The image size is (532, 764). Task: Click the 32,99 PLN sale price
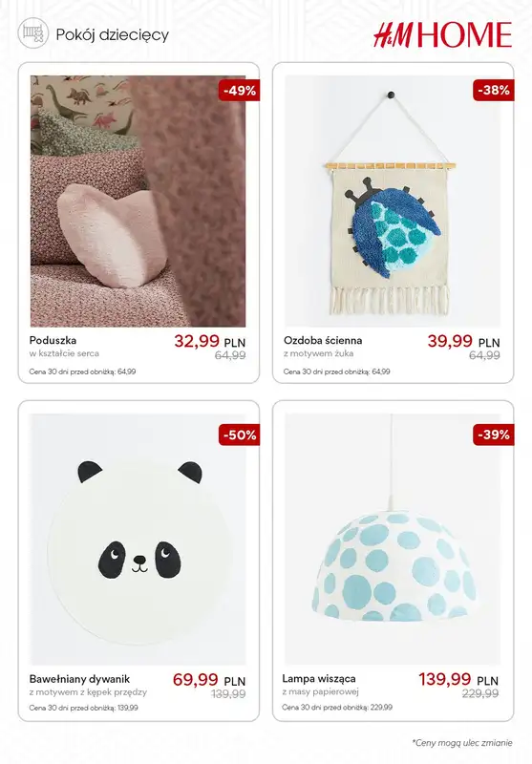click(x=209, y=341)
